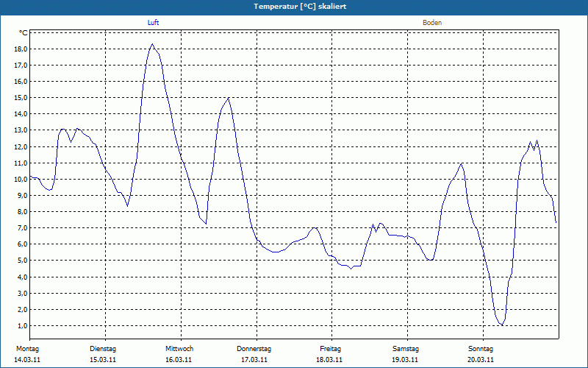Image resolution: width=588 pixels, height=368 pixels.
Task: Click the 8,0 y-axis value
Action: (23, 211)
